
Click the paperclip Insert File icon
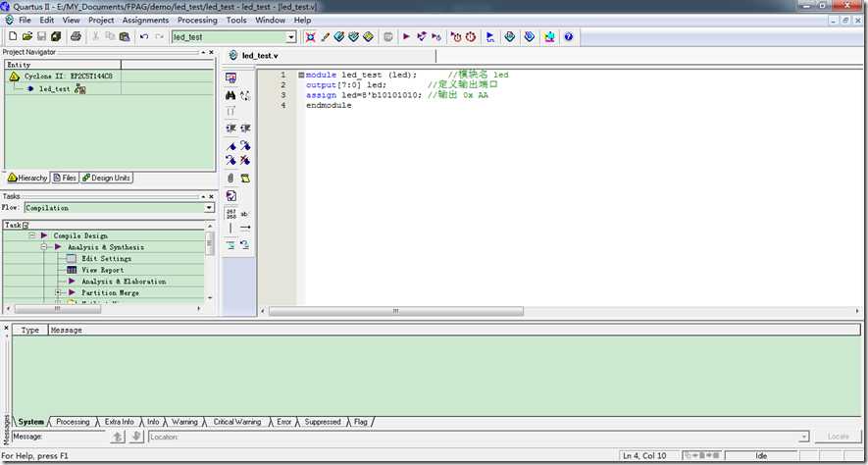pos(230,179)
